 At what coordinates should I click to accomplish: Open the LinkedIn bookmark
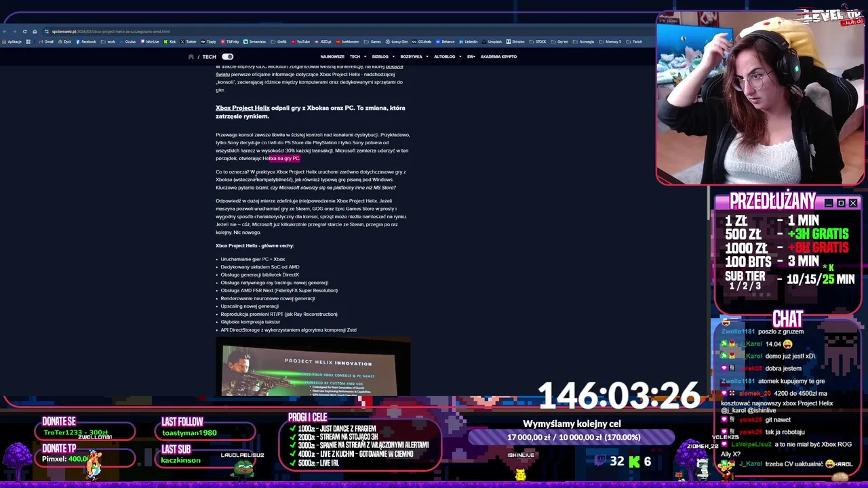pyautogui.click(x=468, y=41)
